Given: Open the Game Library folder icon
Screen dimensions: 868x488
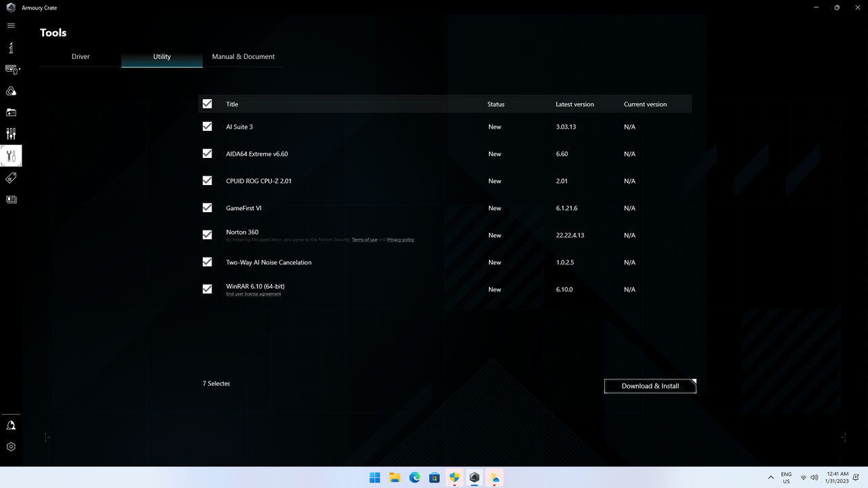Looking at the screenshot, I should point(11,113).
